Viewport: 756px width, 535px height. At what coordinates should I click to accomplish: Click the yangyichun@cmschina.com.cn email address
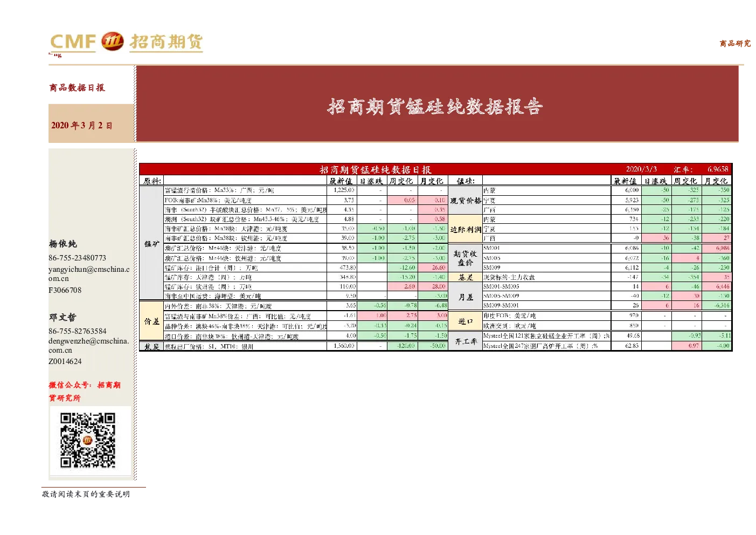tap(89, 273)
